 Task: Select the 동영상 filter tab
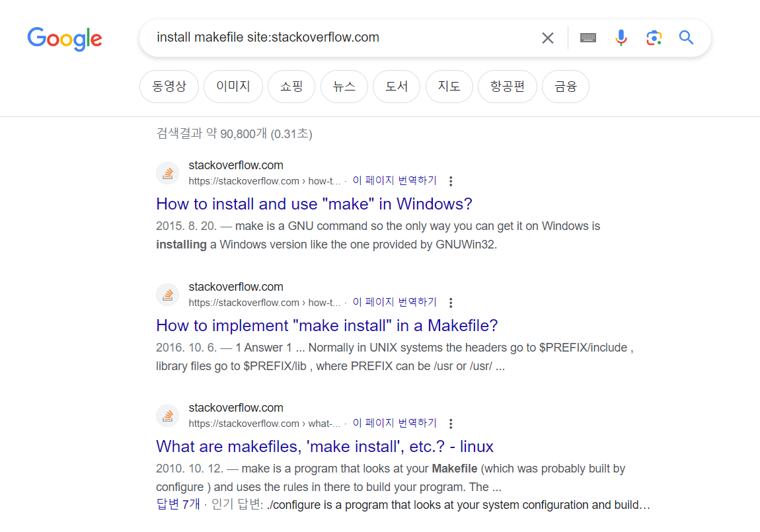[169, 87]
